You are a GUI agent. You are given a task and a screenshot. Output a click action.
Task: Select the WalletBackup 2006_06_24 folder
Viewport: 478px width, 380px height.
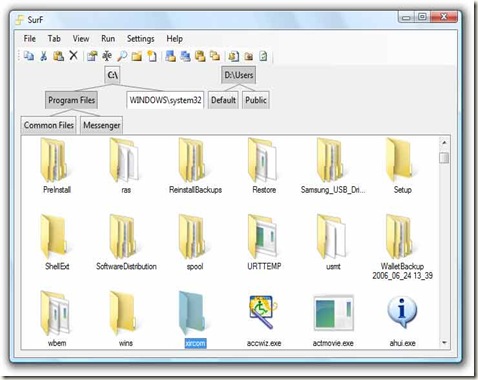(x=402, y=247)
